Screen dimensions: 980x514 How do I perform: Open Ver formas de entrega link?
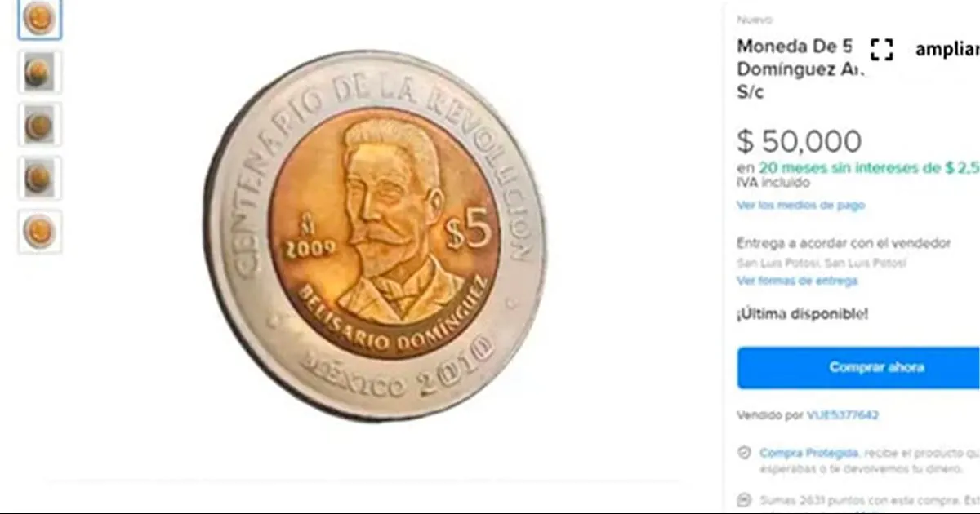(797, 281)
